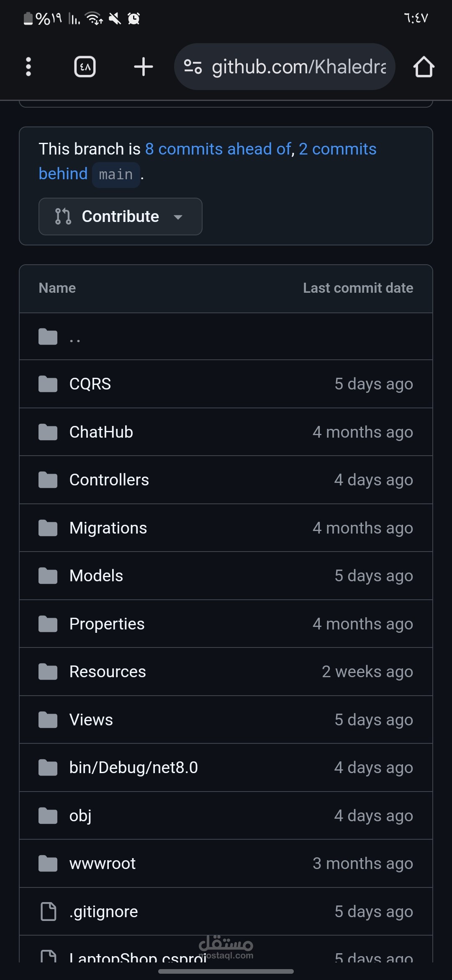452x980 pixels.
Task: Open the Views folder icon
Action: pos(48,720)
